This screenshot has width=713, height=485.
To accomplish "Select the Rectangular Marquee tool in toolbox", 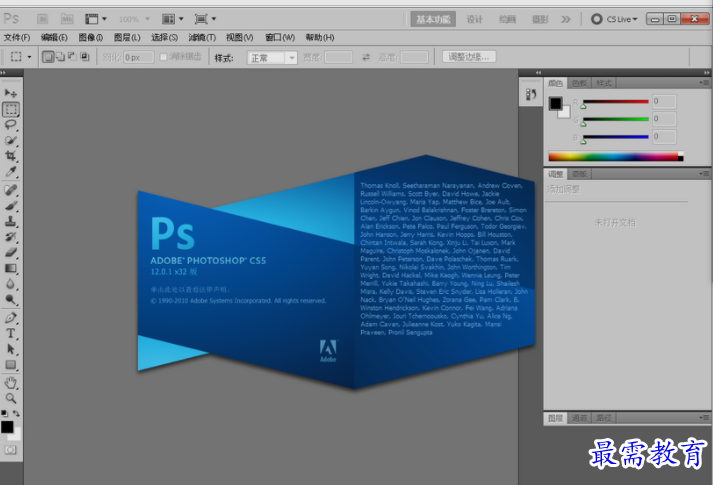I will click(x=11, y=109).
